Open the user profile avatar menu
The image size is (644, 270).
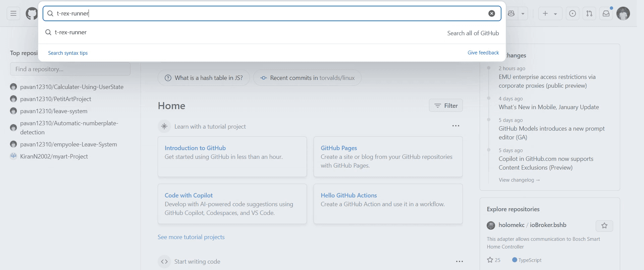[623, 13]
